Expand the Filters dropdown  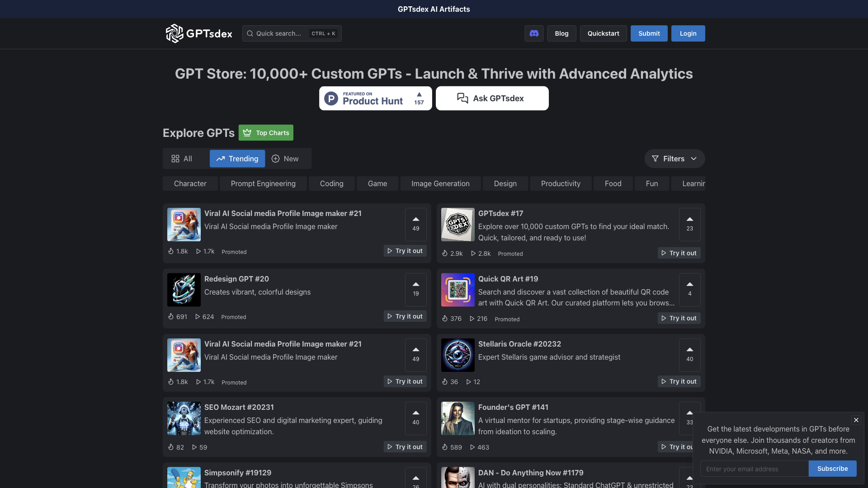click(694, 159)
